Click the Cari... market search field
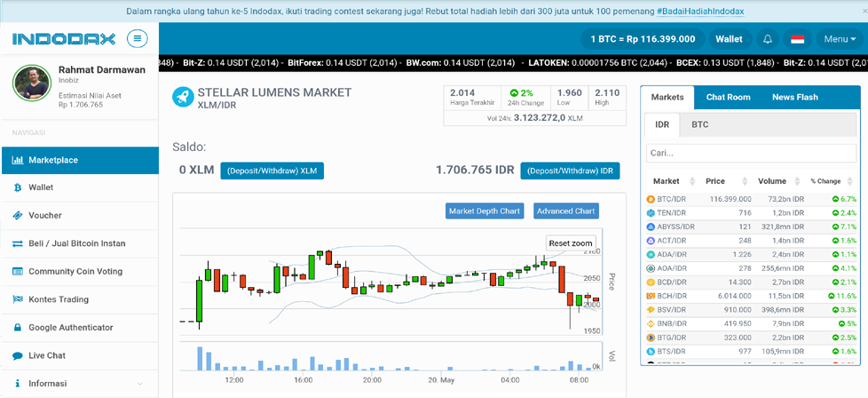Screen dimensions: 868x398 (x=751, y=153)
